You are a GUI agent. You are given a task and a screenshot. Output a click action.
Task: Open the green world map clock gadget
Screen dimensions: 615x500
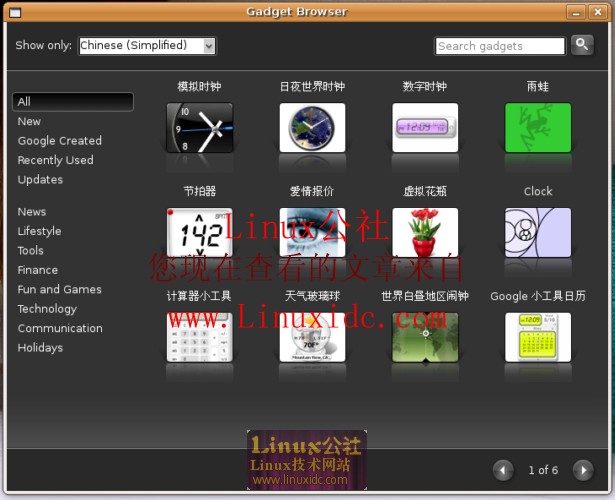pos(425,337)
